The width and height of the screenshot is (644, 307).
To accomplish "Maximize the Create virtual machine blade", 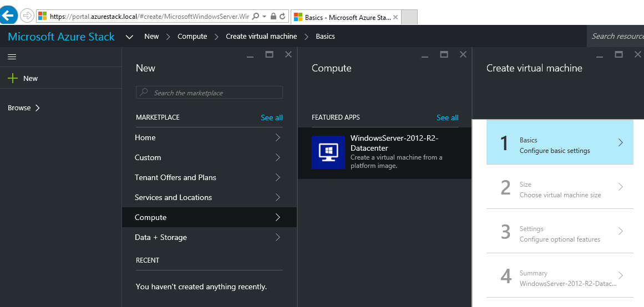I will click(x=618, y=54).
